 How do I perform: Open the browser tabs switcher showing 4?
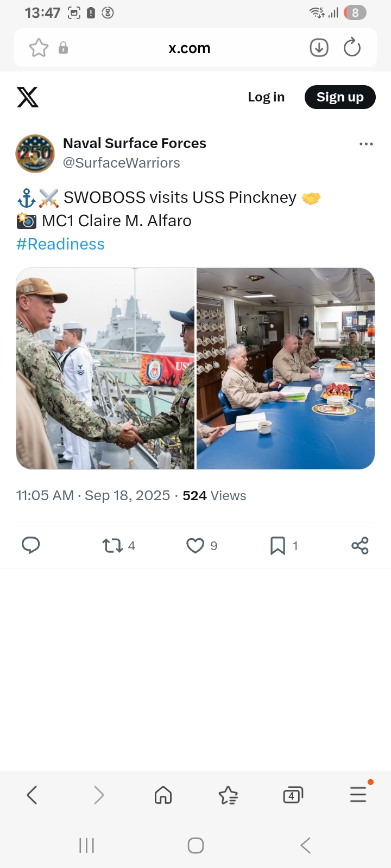tap(293, 795)
